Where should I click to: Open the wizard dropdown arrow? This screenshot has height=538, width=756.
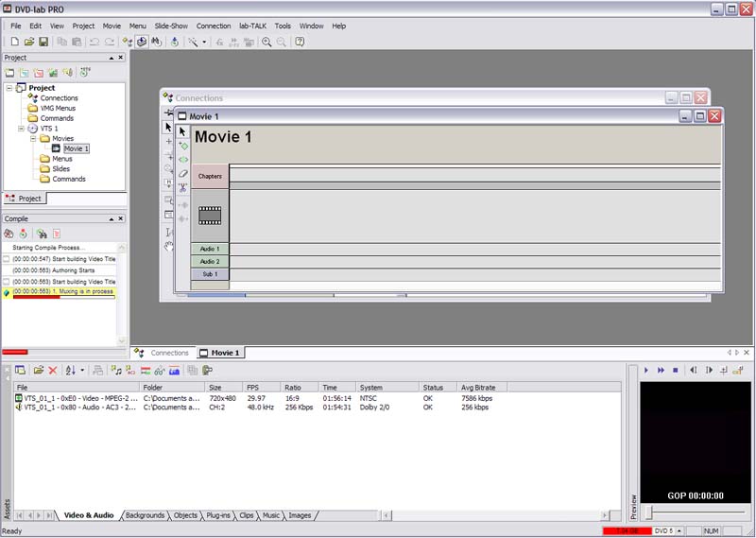pyautogui.click(x=204, y=42)
